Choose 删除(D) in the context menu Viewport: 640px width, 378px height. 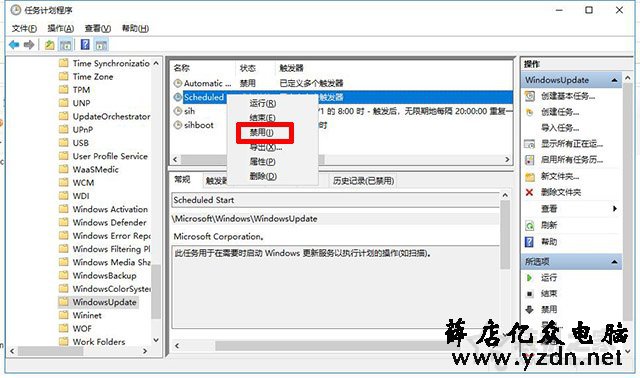263,176
